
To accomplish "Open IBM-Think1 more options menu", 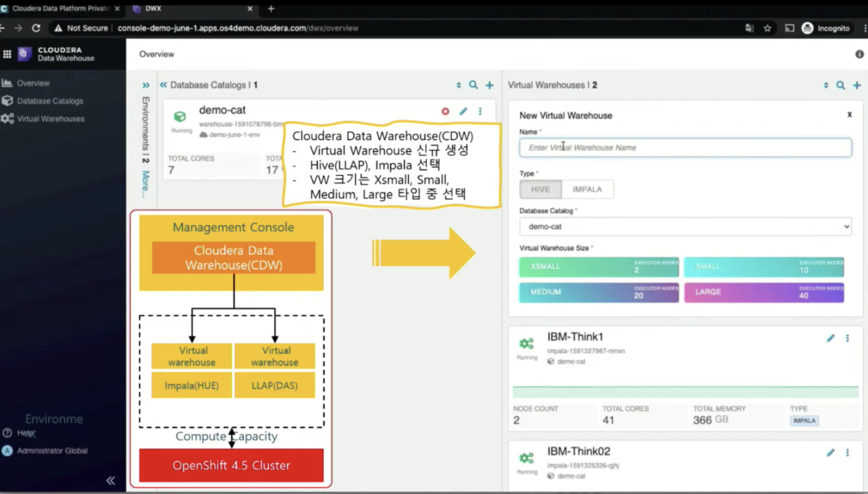I will coord(848,338).
